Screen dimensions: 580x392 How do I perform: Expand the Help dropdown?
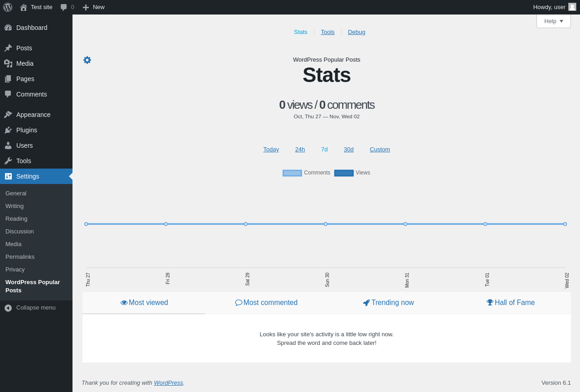pos(554,21)
